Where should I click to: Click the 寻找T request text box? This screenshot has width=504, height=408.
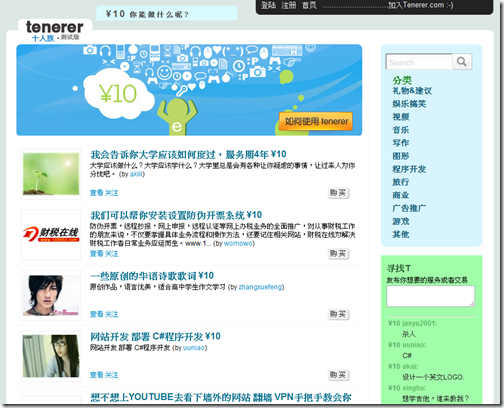(x=430, y=296)
